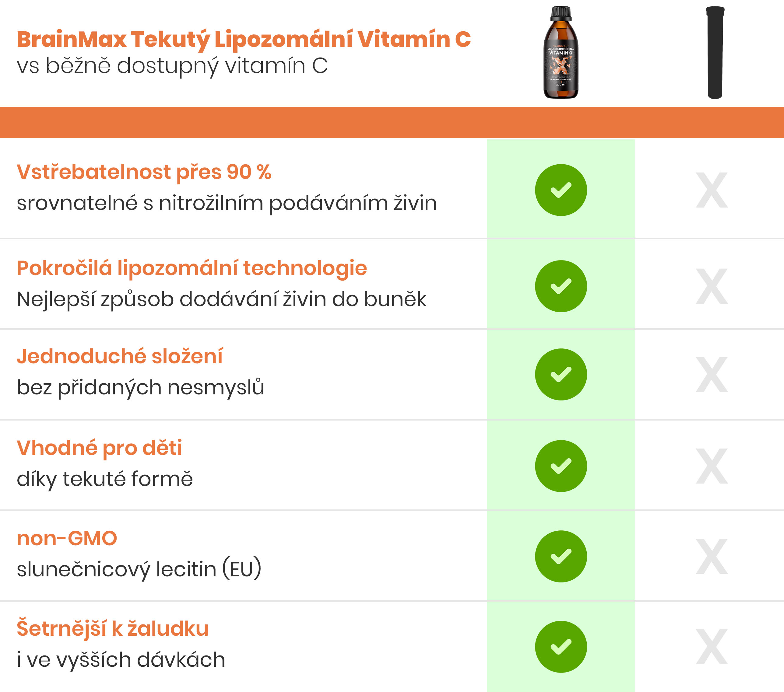This screenshot has height=692, width=784.
Task: Click the Pokročilá lipozomální technologie heading
Action: tap(192, 267)
